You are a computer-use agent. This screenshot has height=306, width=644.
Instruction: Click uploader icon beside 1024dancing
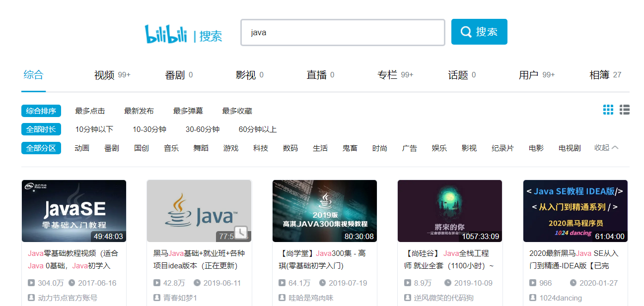pos(533,298)
